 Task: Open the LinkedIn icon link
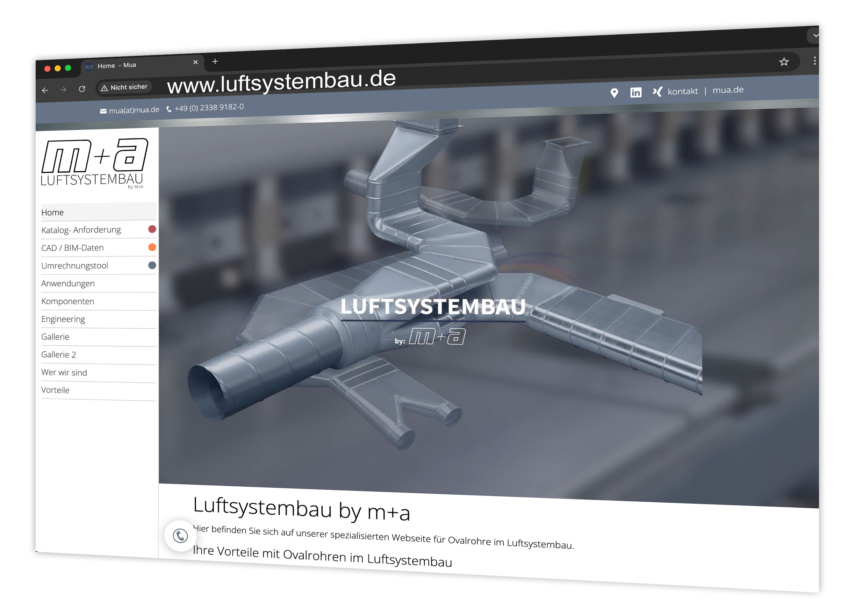tap(636, 92)
